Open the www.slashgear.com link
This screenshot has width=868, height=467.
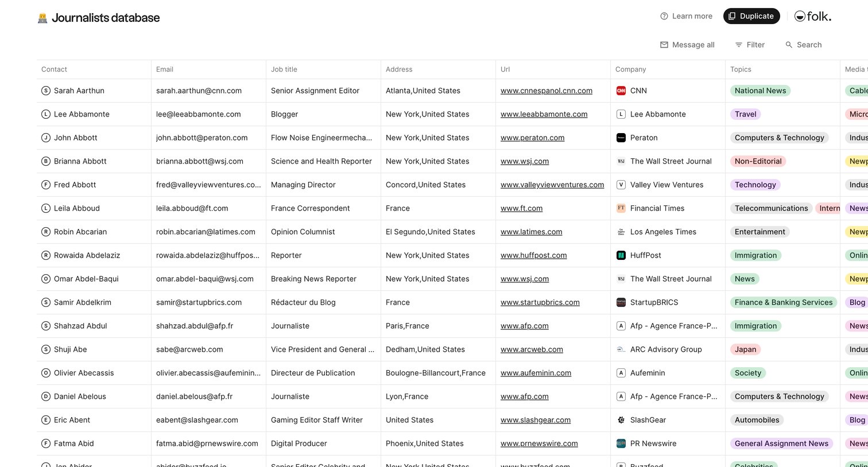[536, 420]
